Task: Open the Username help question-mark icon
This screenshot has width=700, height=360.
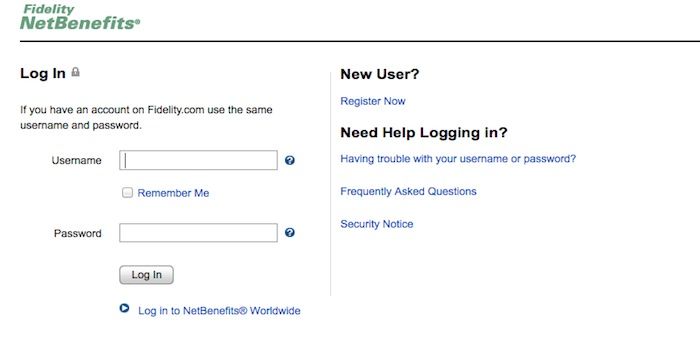Action: pyautogui.click(x=290, y=160)
